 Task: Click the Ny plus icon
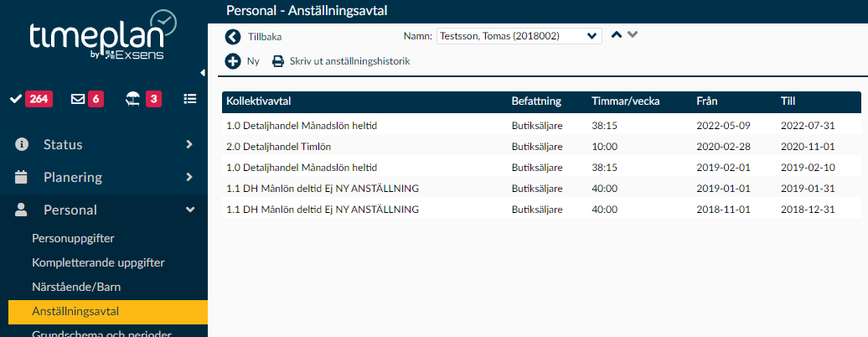pos(233,61)
